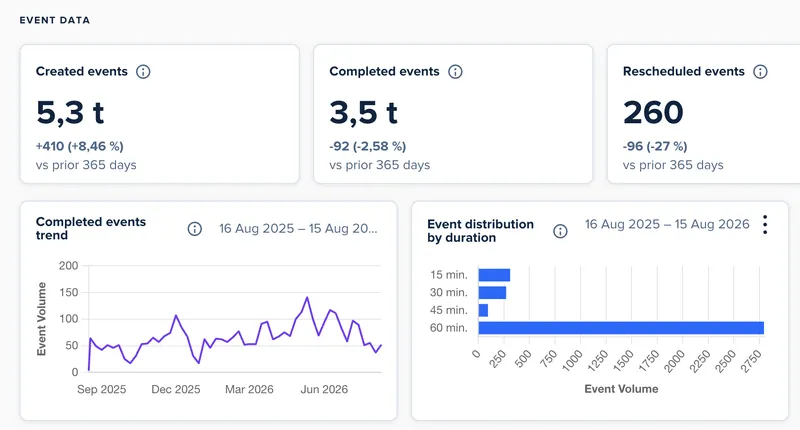Open info icon for Completed events trend
Viewport: 800px width, 430px height.
(194, 229)
